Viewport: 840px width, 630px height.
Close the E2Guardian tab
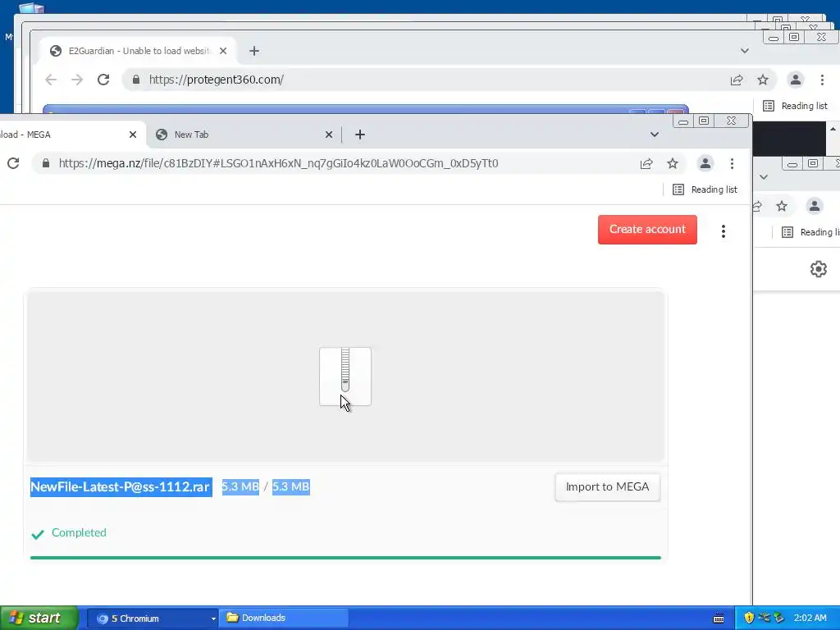[x=223, y=51]
